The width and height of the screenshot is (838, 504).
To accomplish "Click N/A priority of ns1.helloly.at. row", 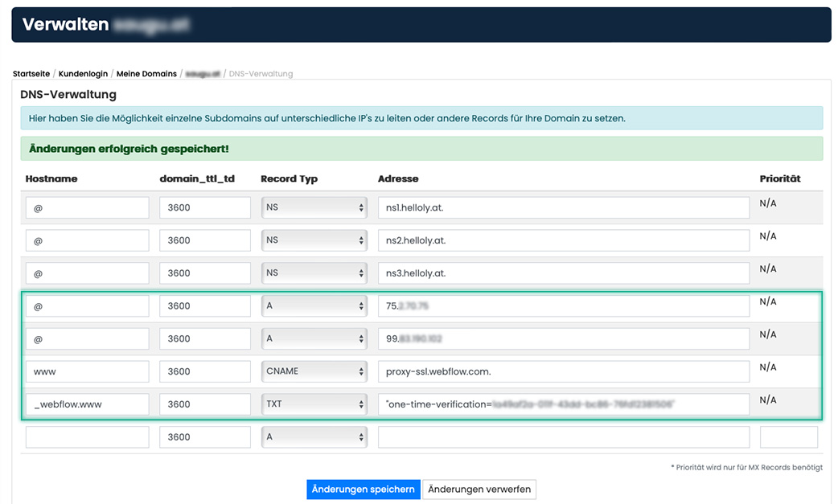I will coord(768,203).
